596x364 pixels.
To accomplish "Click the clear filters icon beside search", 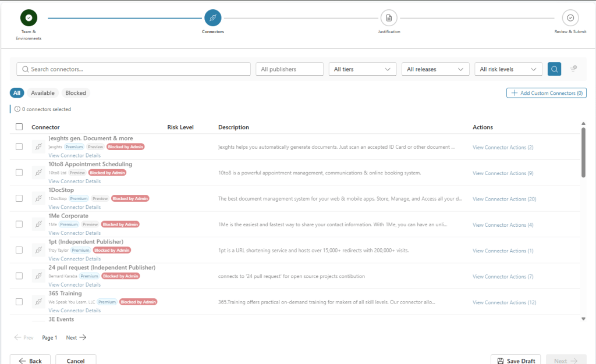I will pyautogui.click(x=573, y=69).
